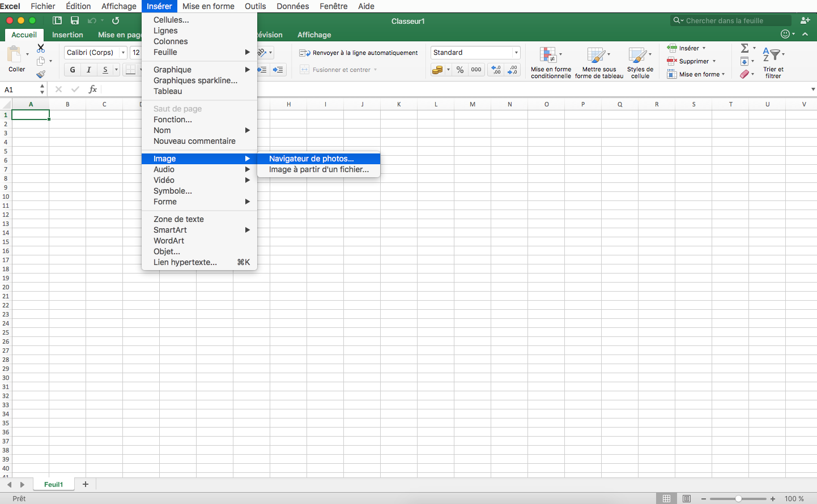Click Renvoyer à la ligne automatiquement
The height and width of the screenshot is (504, 817).
coord(359,53)
